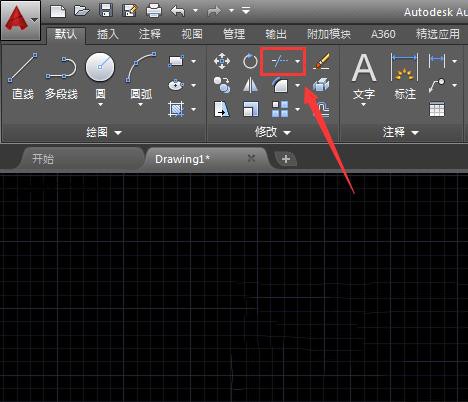Switch to the 视图 ribbon tab
The image size is (468, 402).
pyautogui.click(x=192, y=34)
